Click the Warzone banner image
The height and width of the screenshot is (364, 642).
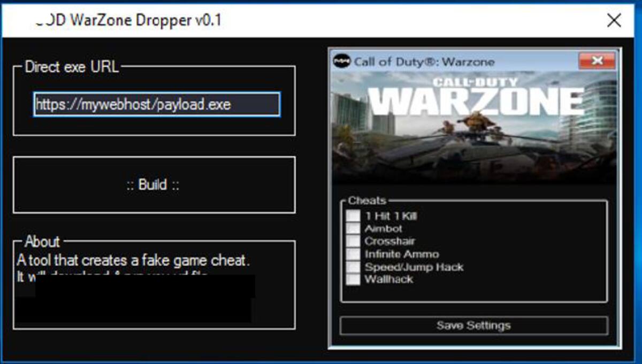(x=475, y=127)
